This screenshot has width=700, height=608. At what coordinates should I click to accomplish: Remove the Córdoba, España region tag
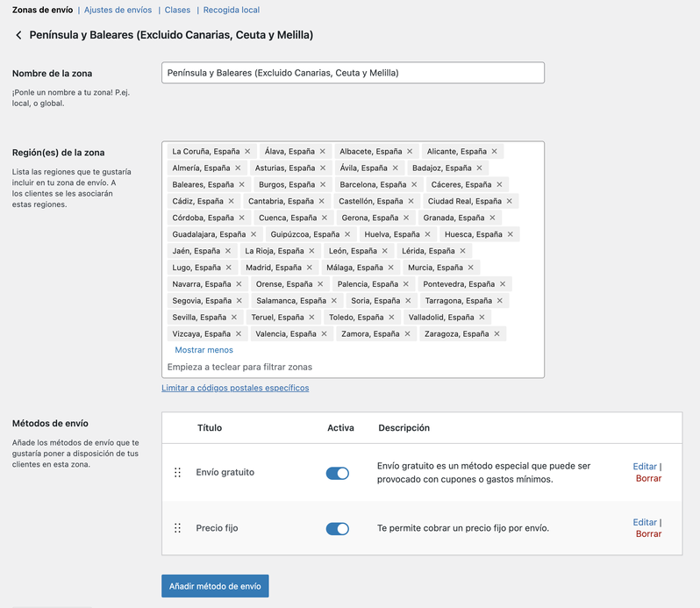coord(241,218)
